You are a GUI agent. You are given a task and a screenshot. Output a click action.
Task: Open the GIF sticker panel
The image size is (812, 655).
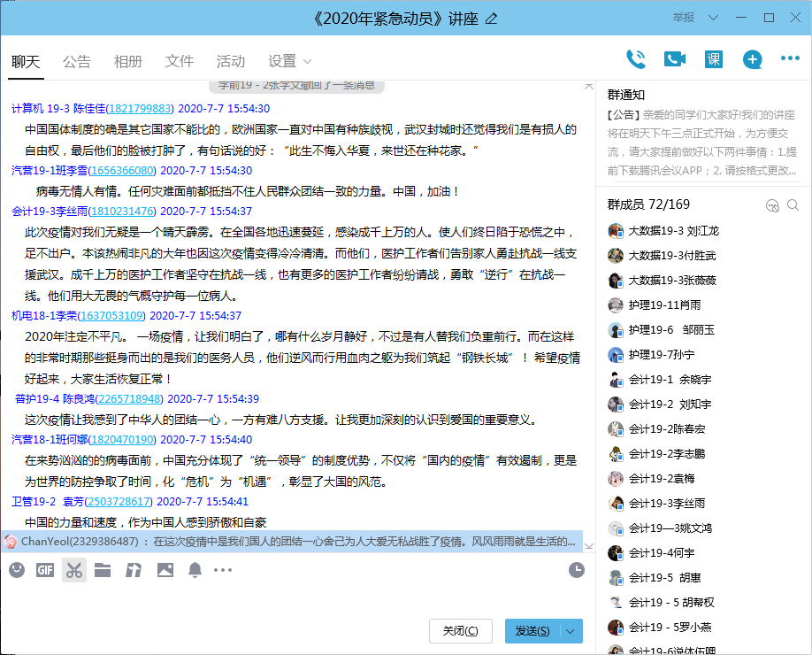pos(44,570)
